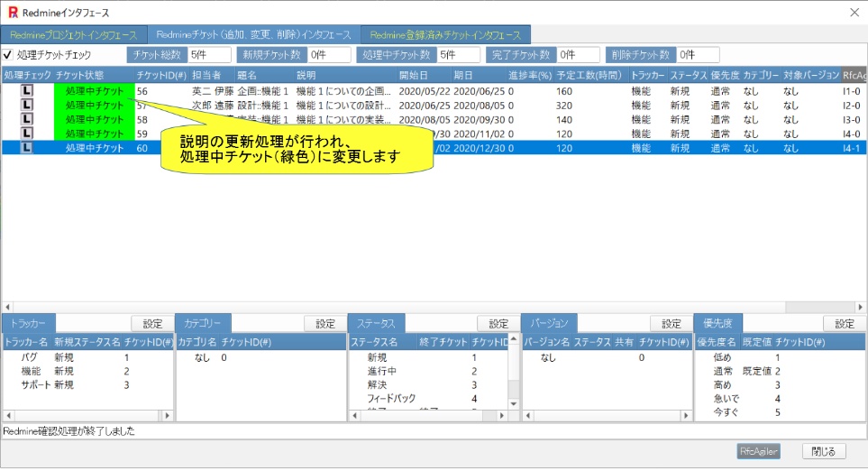
Task: Click the 優先度 panel tab
Action: click(x=717, y=323)
